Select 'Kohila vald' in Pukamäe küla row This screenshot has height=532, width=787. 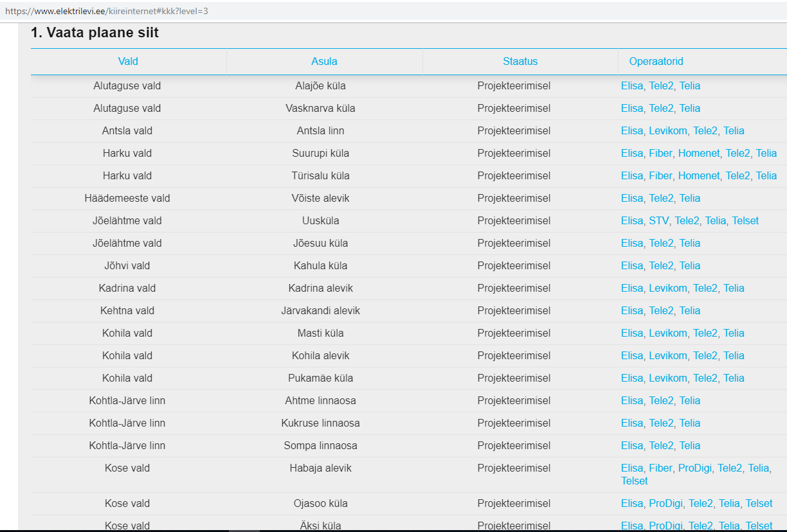pos(127,378)
